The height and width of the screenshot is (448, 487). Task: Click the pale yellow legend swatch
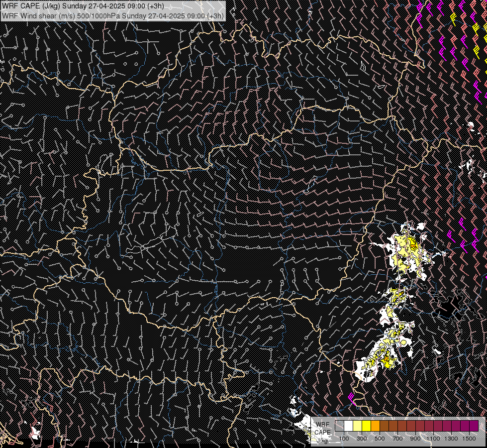click(x=358, y=426)
